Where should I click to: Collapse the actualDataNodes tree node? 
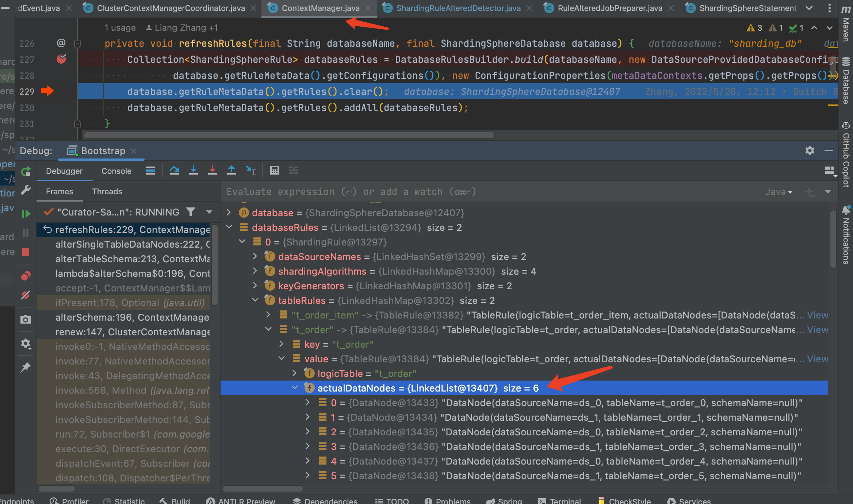(x=295, y=388)
